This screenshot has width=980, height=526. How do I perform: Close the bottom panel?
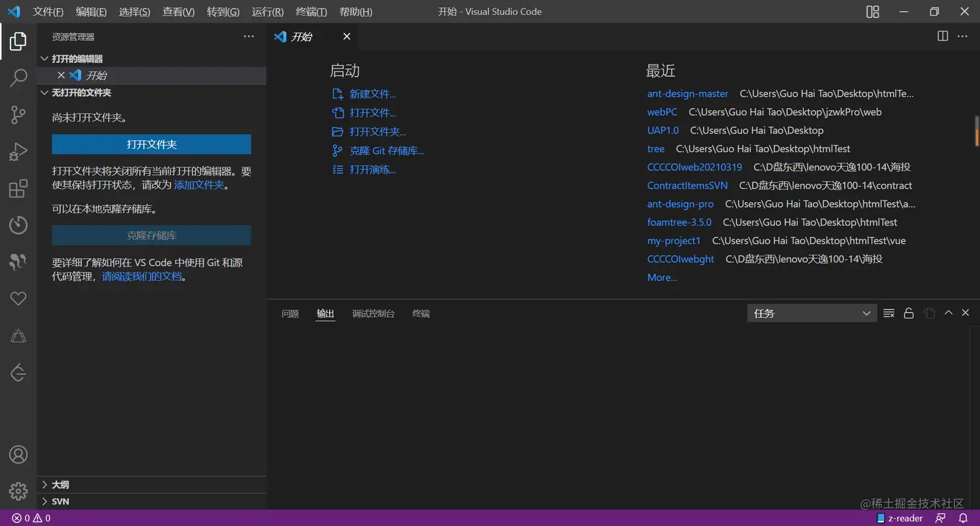click(x=965, y=313)
